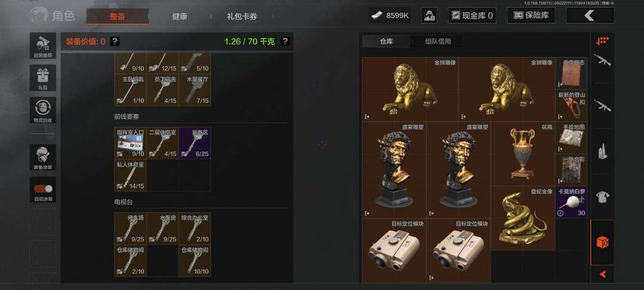Open the 装备涂装 equipment skin icon
The image size is (644, 290).
[43, 158]
